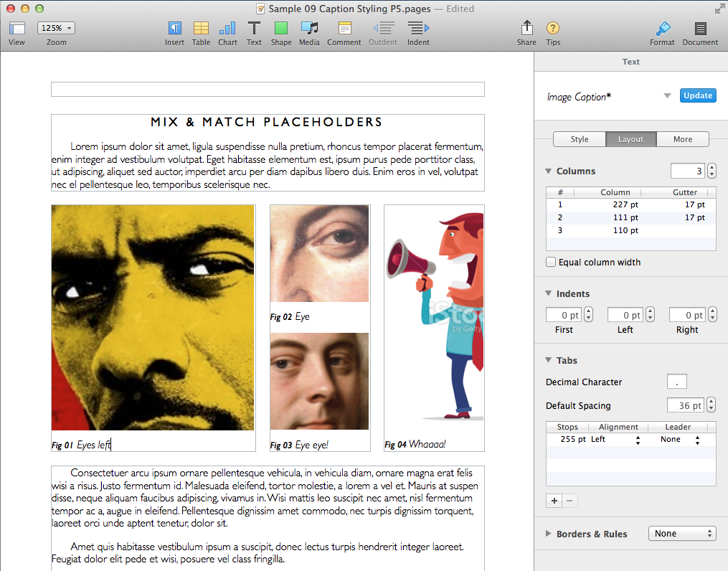The width and height of the screenshot is (728, 571).
Task: Insert a Text box
Action: tap(254, 29)
